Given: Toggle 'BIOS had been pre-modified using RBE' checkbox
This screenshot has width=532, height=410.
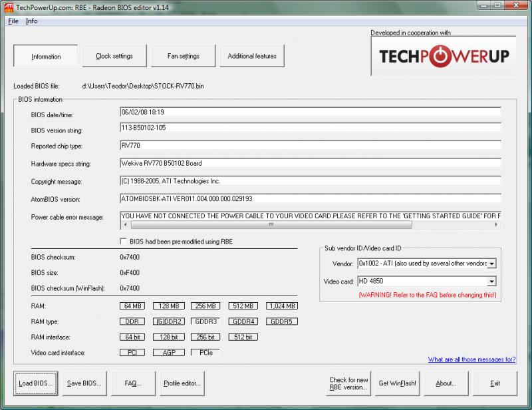Looking at the screenshot, I should 123,241.
